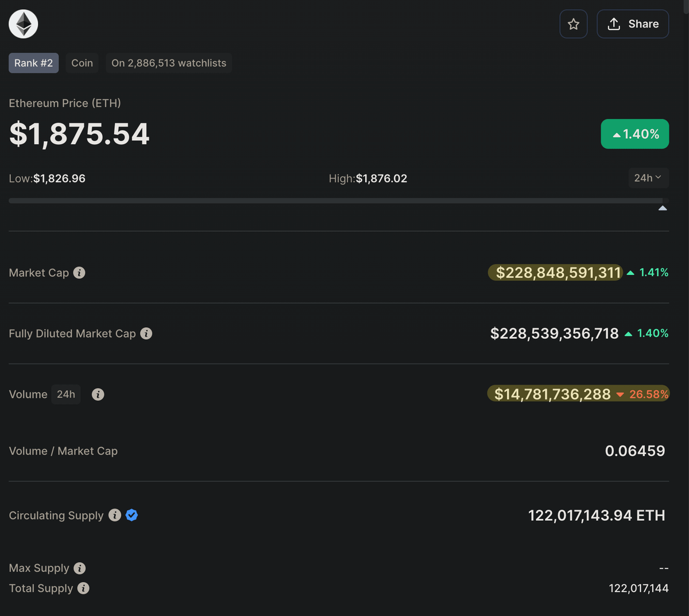This screenshot has height=616, width=689.
Task: Click the Max Supply info icon
Action: tap(80, 568)
